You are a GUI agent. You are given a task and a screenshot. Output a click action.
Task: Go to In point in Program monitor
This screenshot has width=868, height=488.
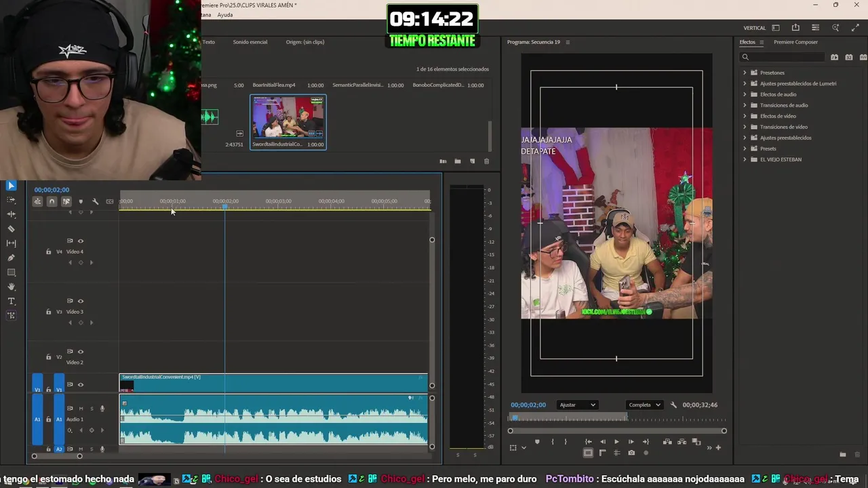tap(588, 442)
